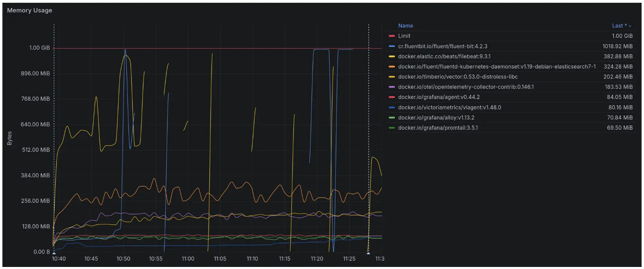The width and height of the screenshot is (644, 269).
Task: Toggle the docker.io/grafana/promtail:3.5.1 series
Action: [438, 128]
